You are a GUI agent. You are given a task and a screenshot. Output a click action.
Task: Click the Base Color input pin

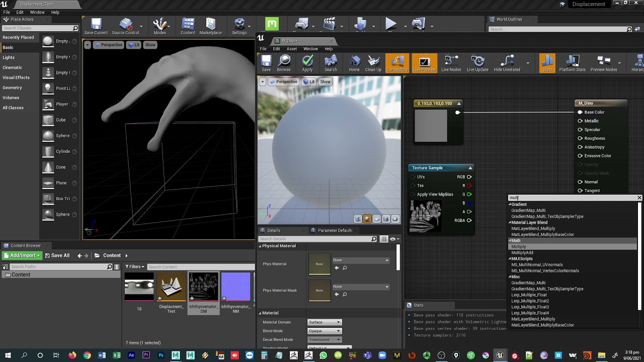pos(580,112)
